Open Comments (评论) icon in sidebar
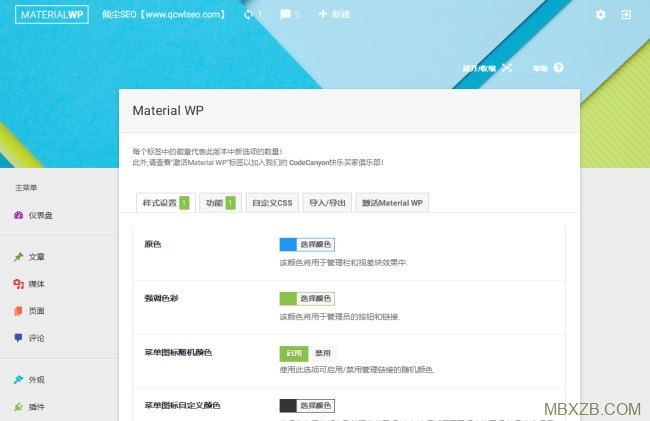 click(x=18, y=338)
